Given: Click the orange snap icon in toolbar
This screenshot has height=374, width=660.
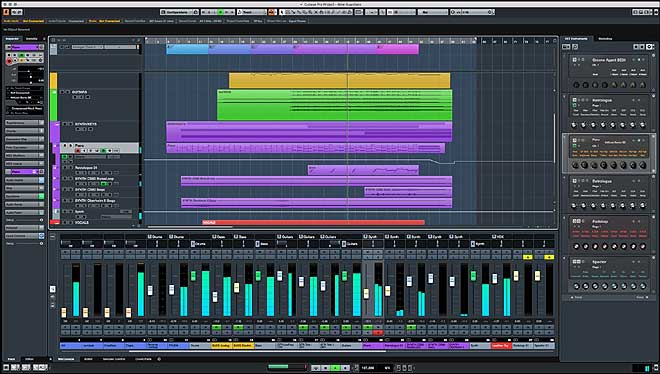Looking at the screenshot, I should pos(271,12).
